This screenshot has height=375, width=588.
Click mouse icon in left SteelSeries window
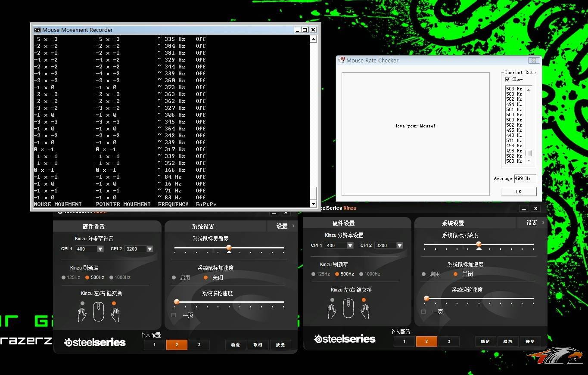tap(99, 312)
